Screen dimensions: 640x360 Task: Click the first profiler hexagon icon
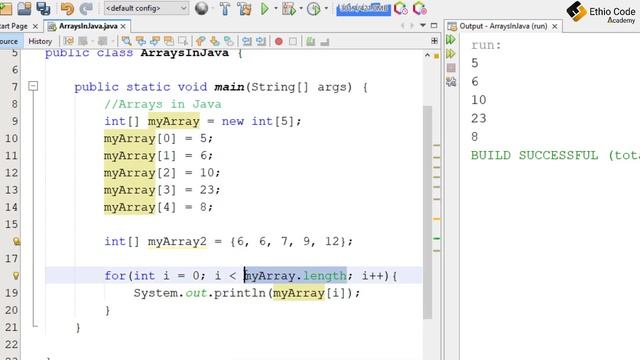(401, 9)
